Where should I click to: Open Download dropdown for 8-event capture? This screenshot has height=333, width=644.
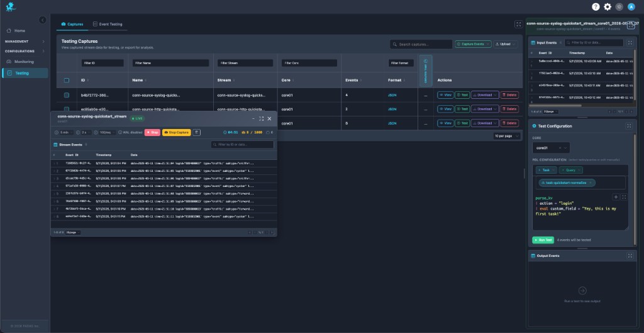pos(485,123)
